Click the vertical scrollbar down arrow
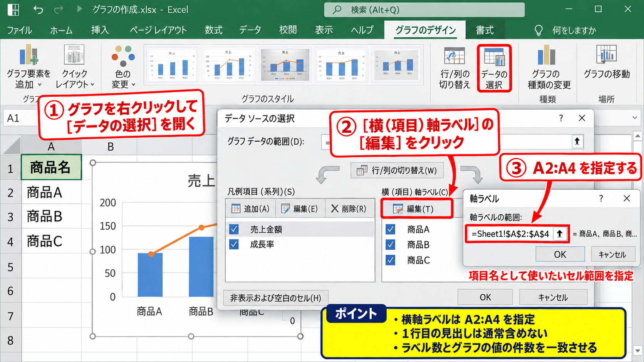 638,351
